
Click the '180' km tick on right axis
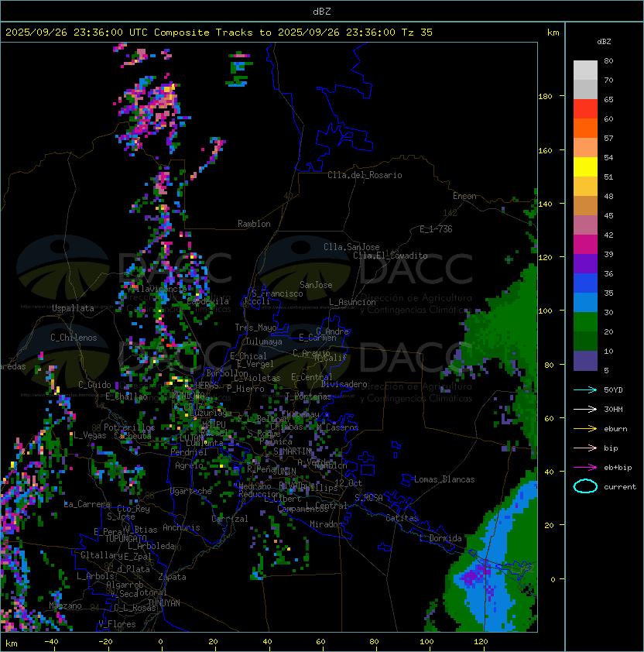(545, 97)
